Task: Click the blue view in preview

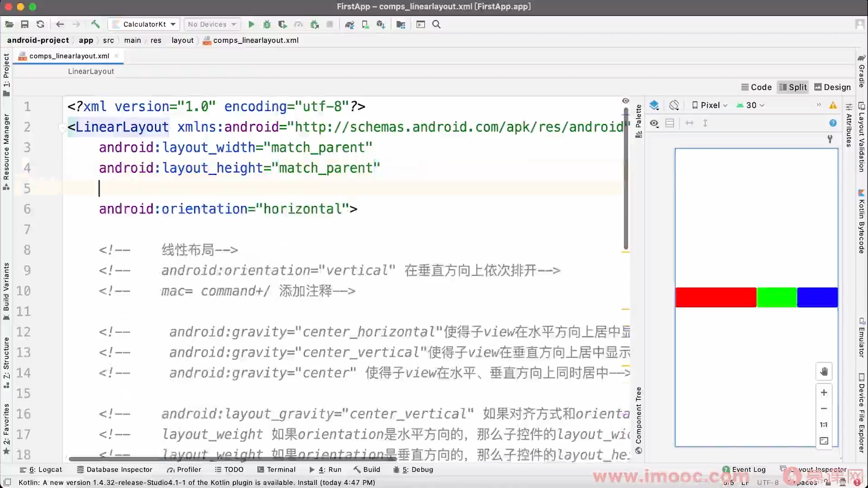Action: 817,297
